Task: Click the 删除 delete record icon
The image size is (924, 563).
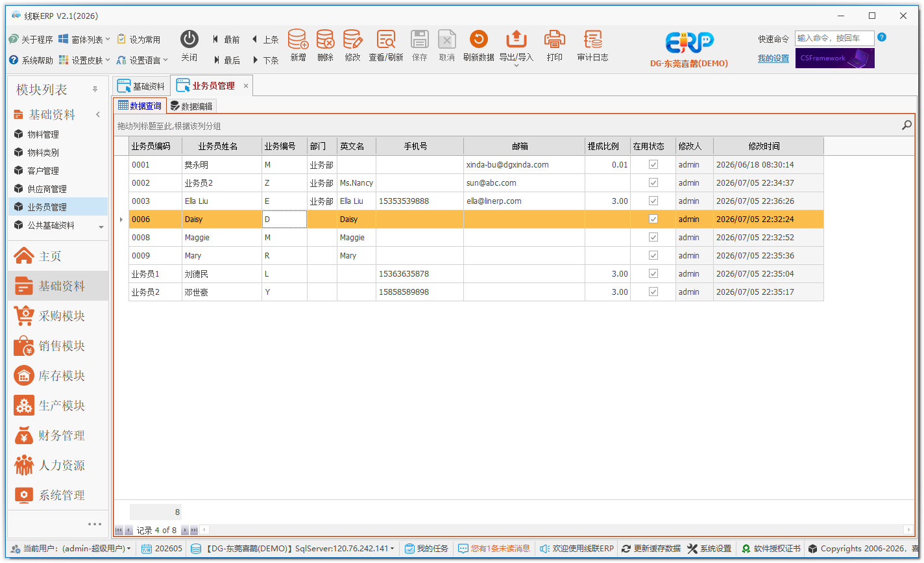Action: pos(325,40)
